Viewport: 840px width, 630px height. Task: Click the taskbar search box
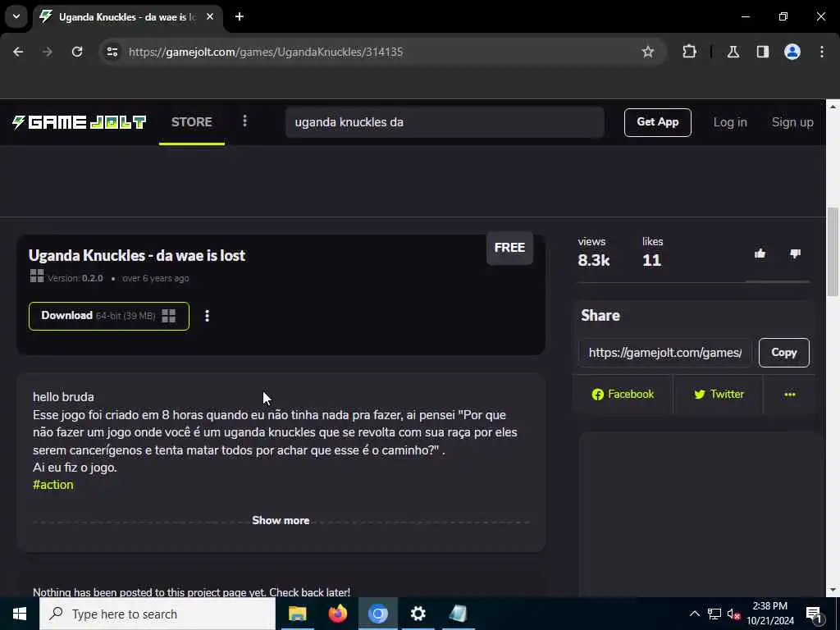(x=157, y=614)
